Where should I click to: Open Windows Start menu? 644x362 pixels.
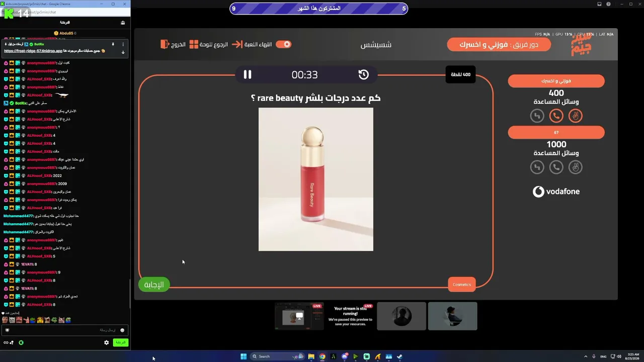coord(244,356)
